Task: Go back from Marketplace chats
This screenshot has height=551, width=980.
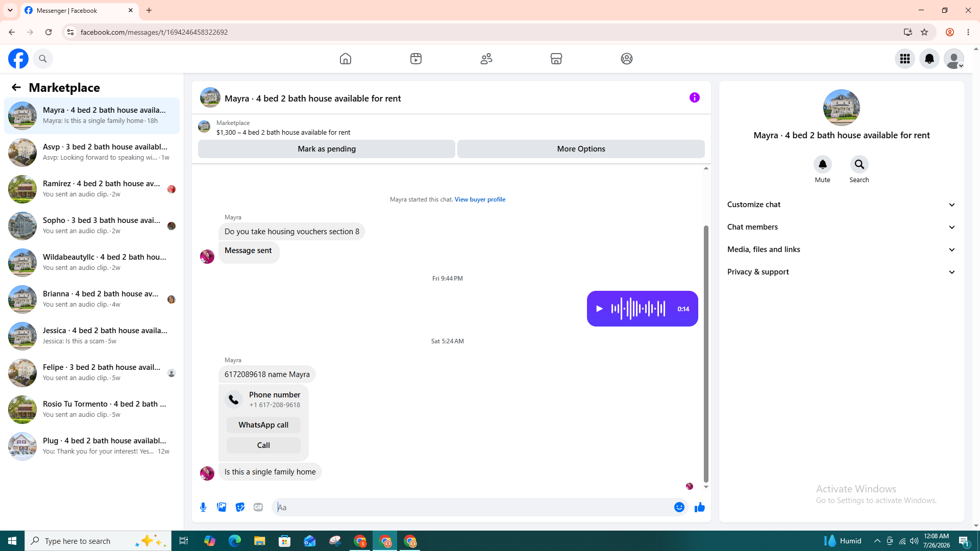Action: 16,87
